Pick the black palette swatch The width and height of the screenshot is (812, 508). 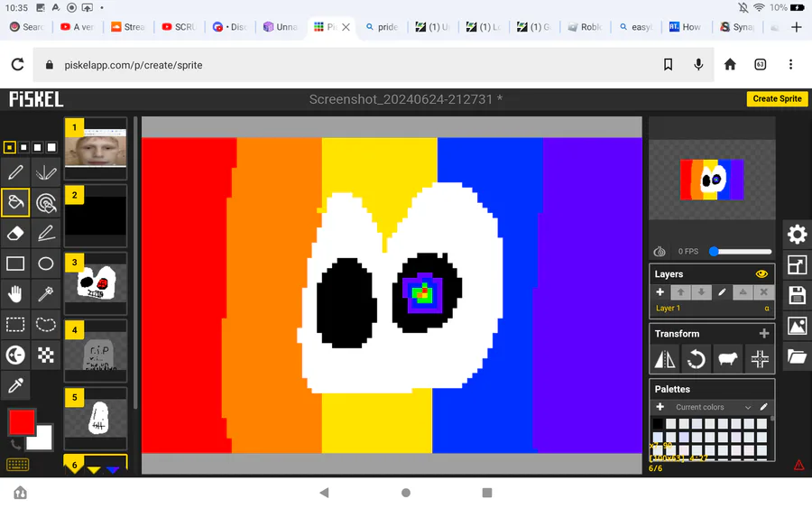(658, 423)
